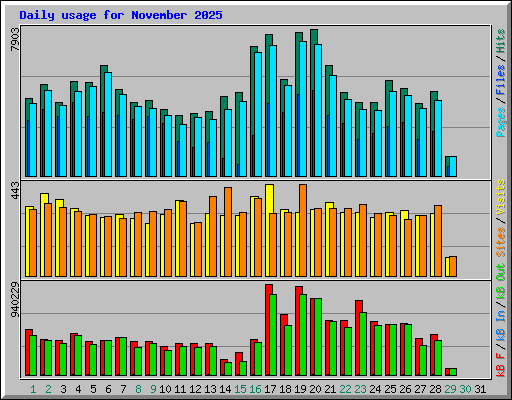This screenshot has height=400, width=512.
Task: Click day label 10 on the axis
Action: pos(165,389)
